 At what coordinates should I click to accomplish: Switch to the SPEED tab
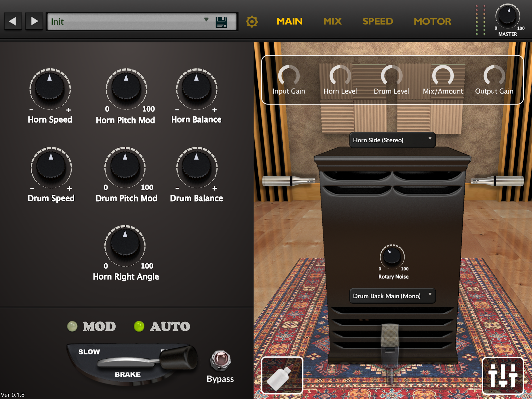[378, 21]
